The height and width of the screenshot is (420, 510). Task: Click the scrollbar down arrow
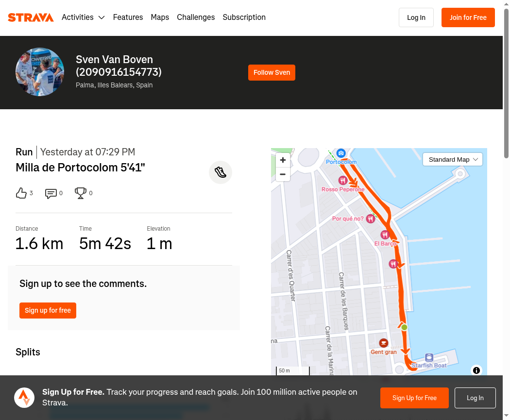pos(507,416)
